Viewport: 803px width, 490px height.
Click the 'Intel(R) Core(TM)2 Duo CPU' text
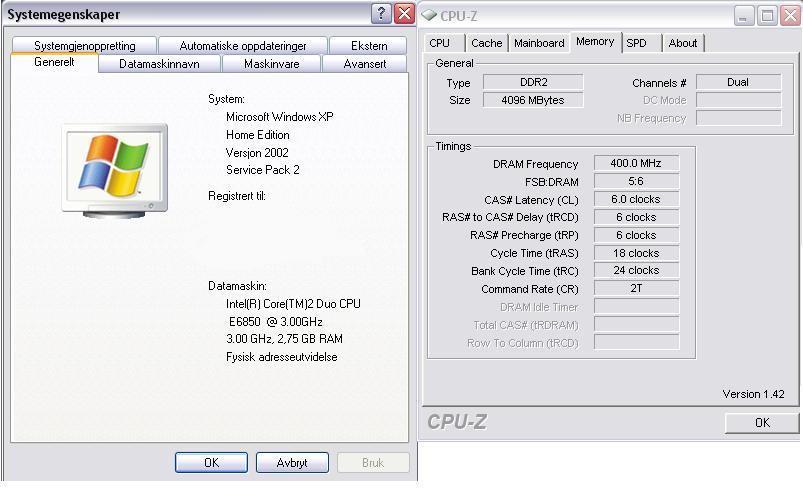pyautogui.click(x=293, y=304)
